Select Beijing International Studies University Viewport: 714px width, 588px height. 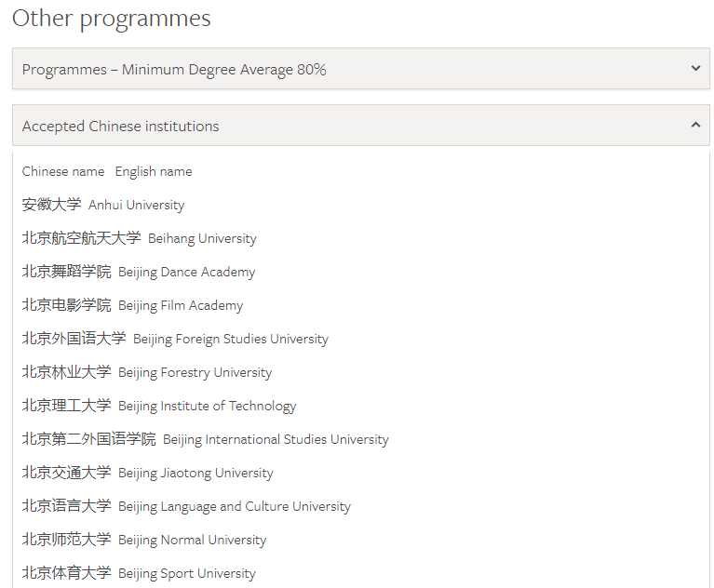tap(276, 439)
